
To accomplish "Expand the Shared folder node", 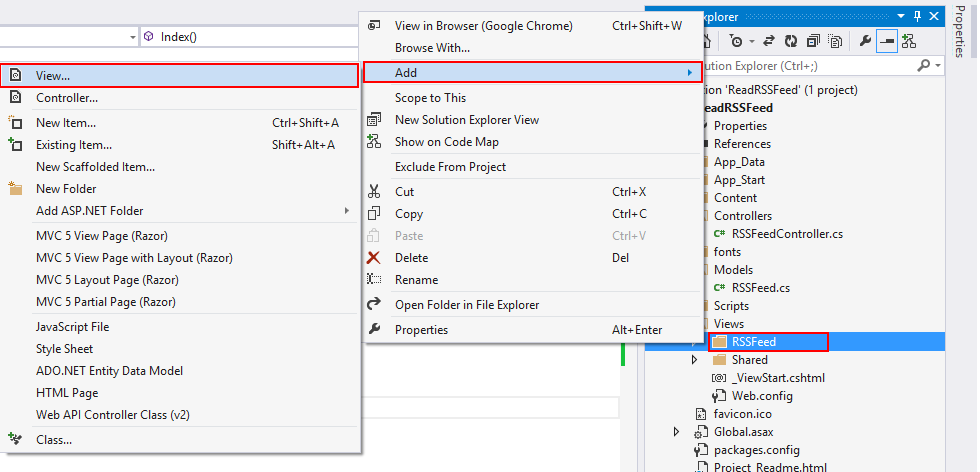I will point(695,360).
